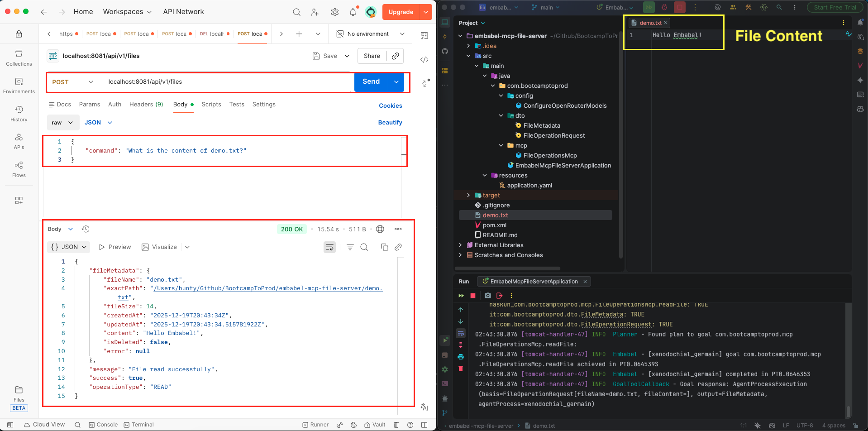Screen dimensions: 868x431
Task: Copy the response body using copy icon
Action: coord(384,247)
